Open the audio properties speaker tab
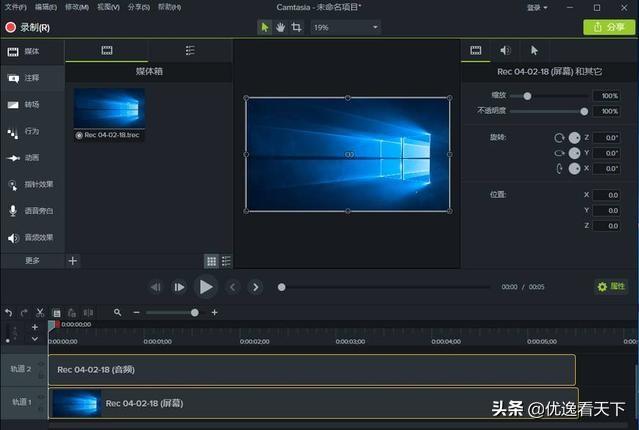 (505, 51)
